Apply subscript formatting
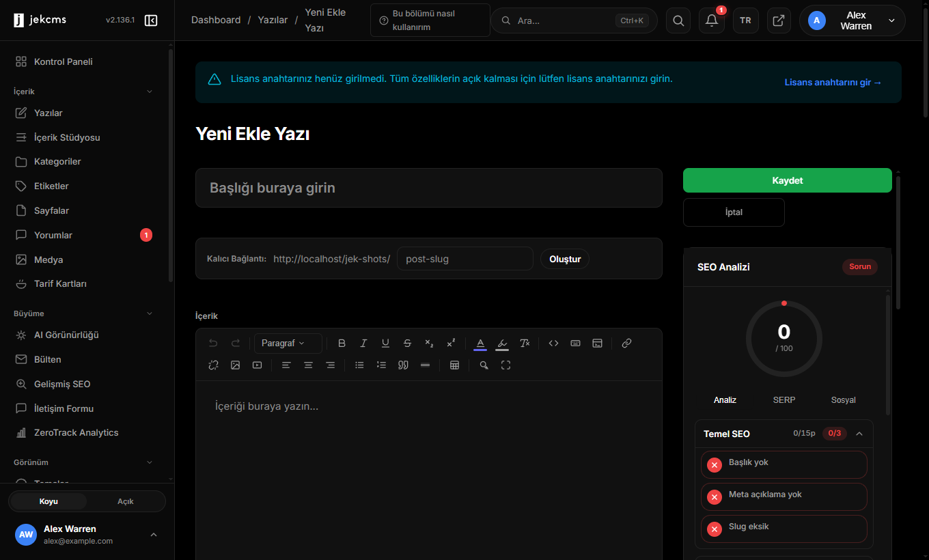This screenshot has width=929, height=560. tap(429, 344)
